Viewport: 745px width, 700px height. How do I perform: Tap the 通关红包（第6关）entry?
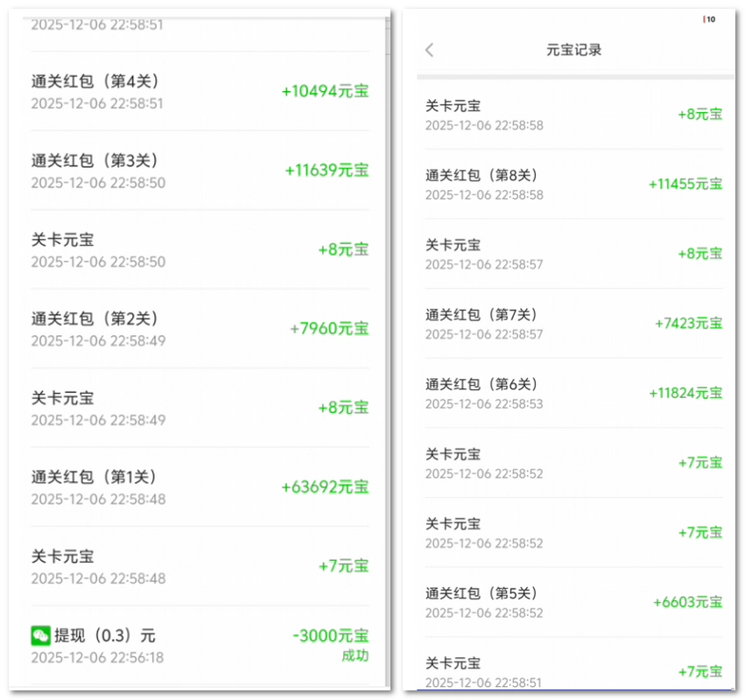481,385
